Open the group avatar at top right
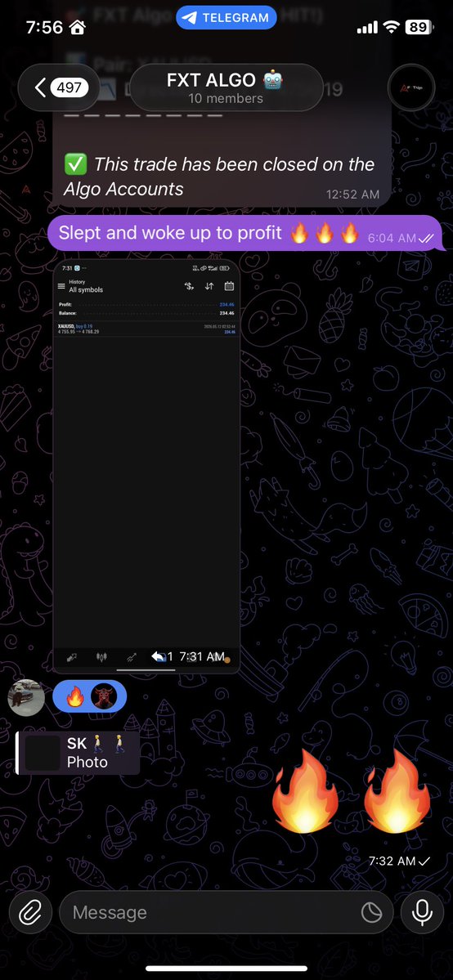 tap(411, 87)
